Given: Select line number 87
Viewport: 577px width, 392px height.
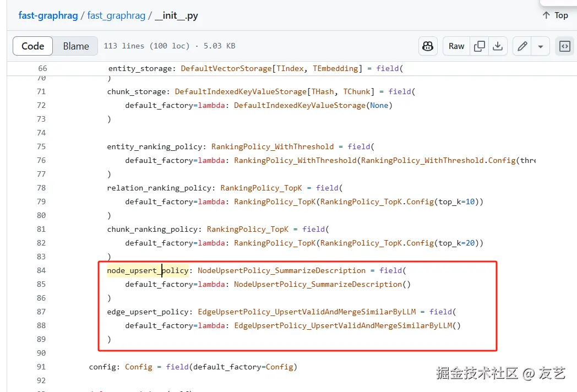Looking at the screenshot, I should click(41, 312).
